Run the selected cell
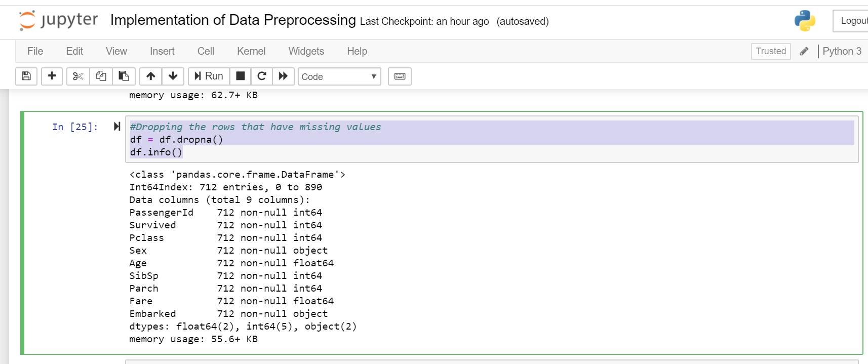 pyautogui.click(x=209, y=76)
